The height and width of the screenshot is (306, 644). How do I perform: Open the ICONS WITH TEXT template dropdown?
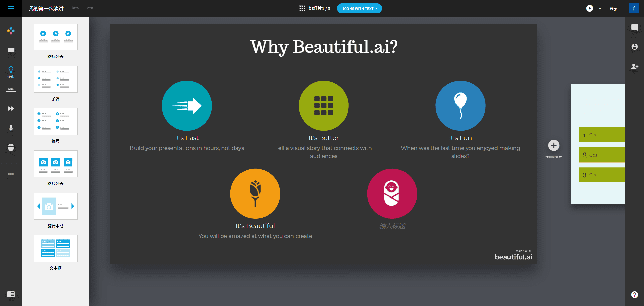click(x=359, y=8)
